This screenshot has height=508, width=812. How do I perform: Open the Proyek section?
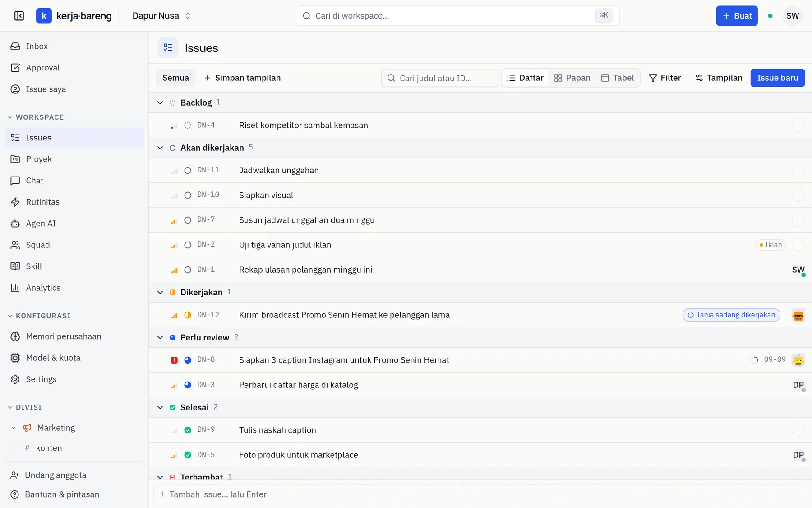(x=74, y=159)
